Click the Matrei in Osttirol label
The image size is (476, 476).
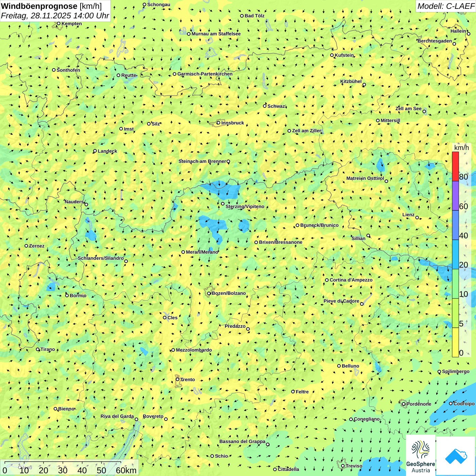click(365, 178)
